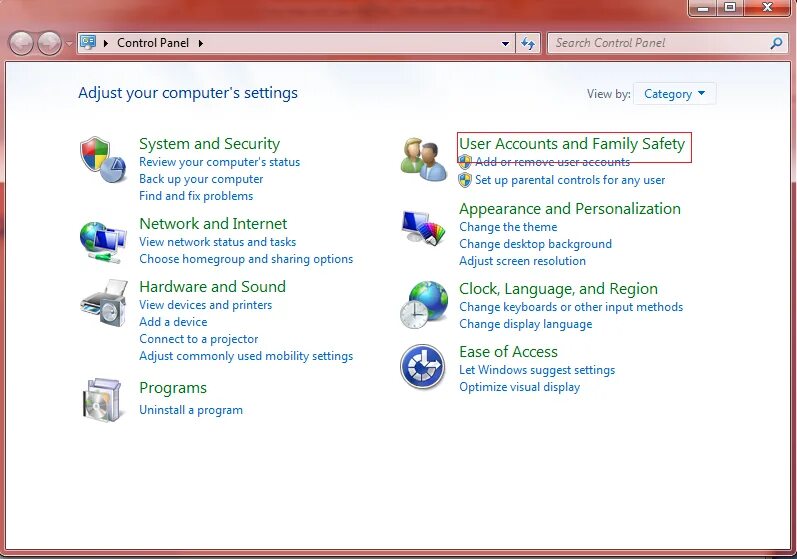Open the Hardware and Sound heading
797x559 pixels.
tap(212, 287)
